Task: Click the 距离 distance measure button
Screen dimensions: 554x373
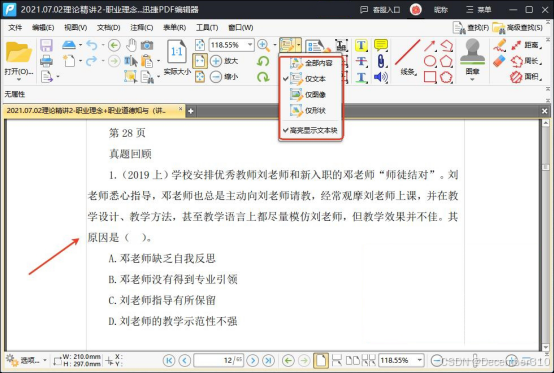Action: pyautogui.click(x=526, y=45)
